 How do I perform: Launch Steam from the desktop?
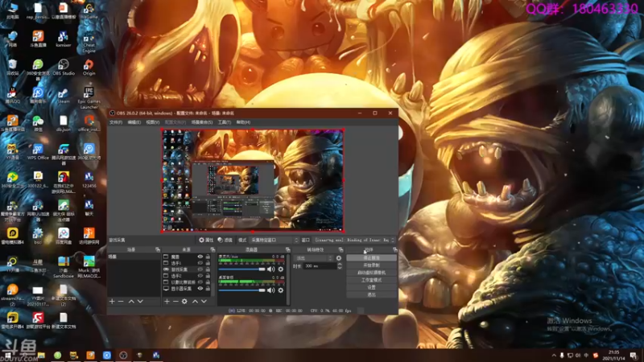64,96
